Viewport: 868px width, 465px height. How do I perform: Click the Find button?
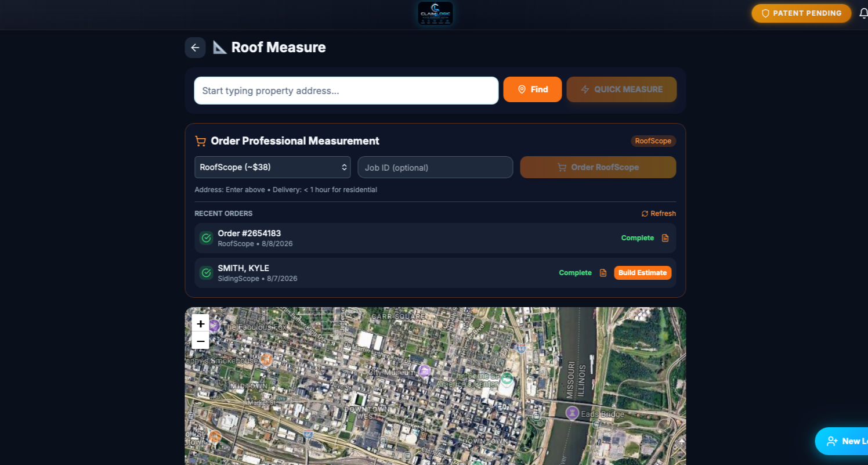[x=533, y=89]
